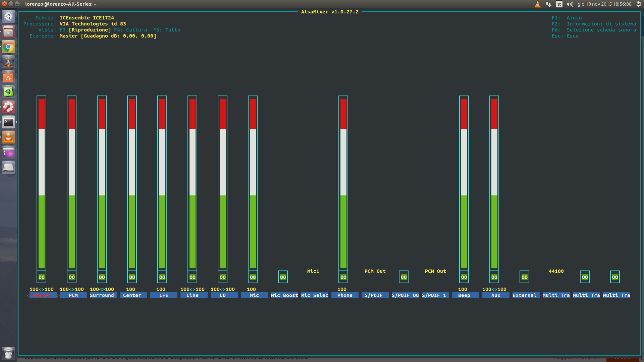Select the S/PDIF channel showing PCM Out

pos(375,295)
